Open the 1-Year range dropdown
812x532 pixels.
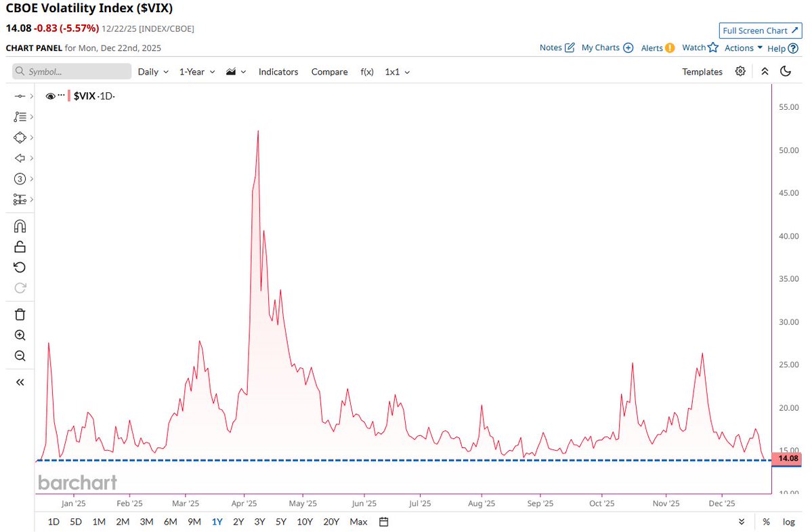pyautogui.click(x=196, y=71)
